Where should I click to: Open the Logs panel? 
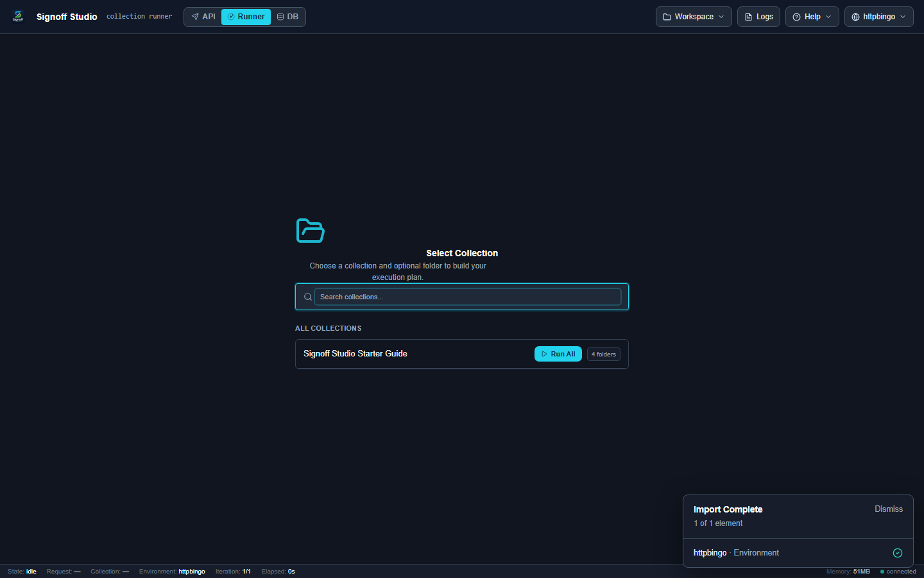click(758, 17)
